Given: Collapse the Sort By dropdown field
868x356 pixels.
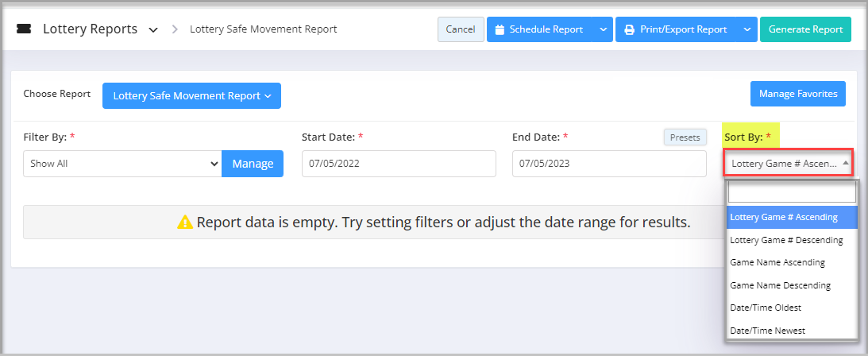Looking at the screenshot, I should (x=789, y=164).
